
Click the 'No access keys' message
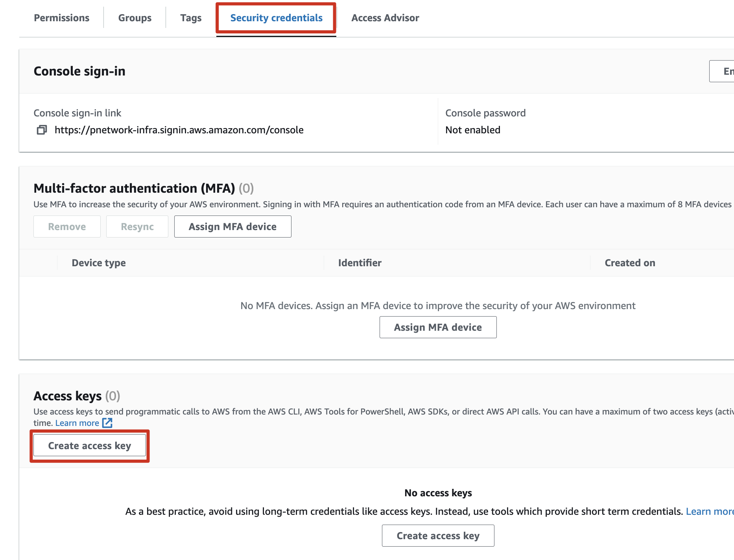point(438,493)
